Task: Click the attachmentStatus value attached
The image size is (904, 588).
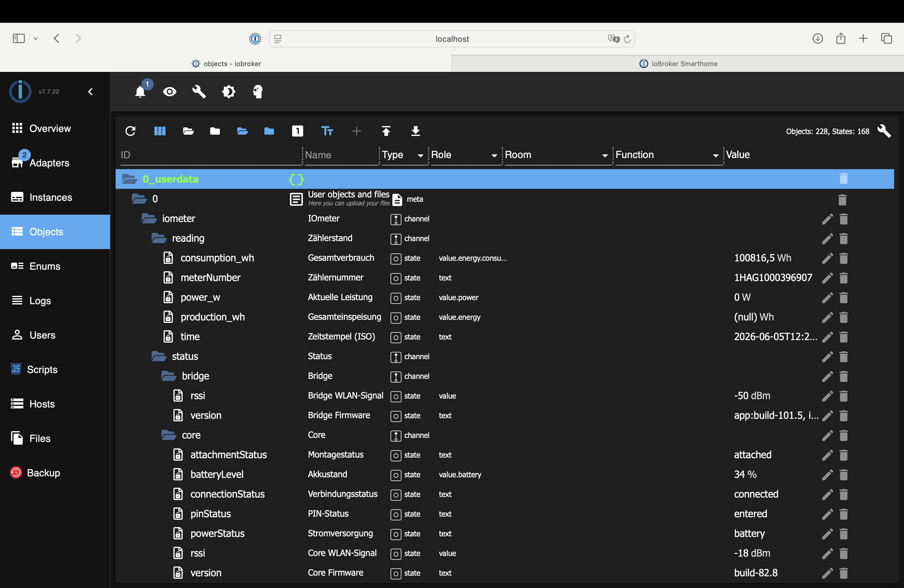Action: click(x=752, y=455)
